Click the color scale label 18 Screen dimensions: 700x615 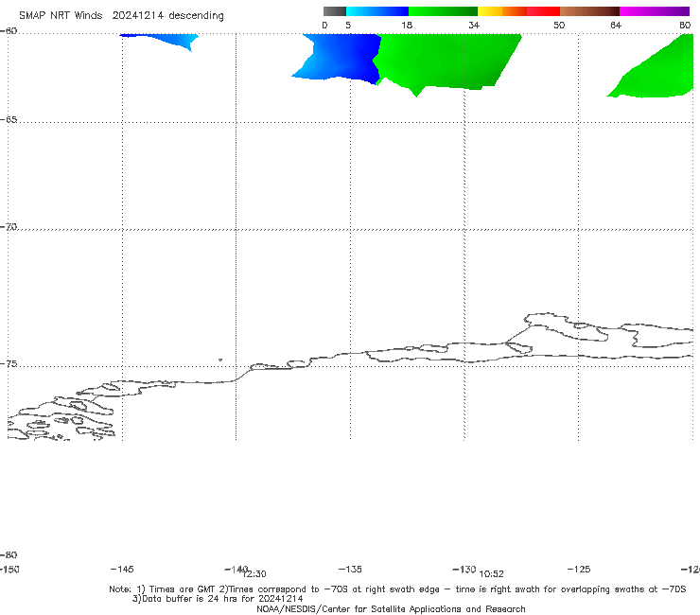point(407,25)
